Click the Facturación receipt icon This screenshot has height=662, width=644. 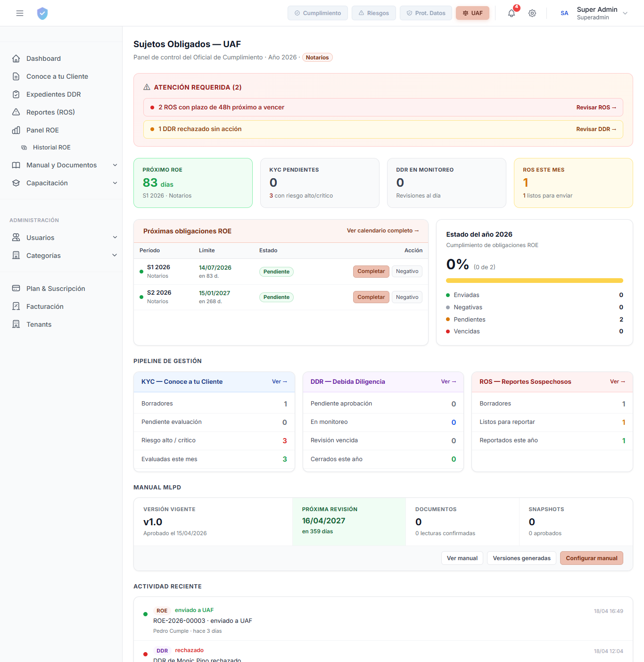coord(16,306)
